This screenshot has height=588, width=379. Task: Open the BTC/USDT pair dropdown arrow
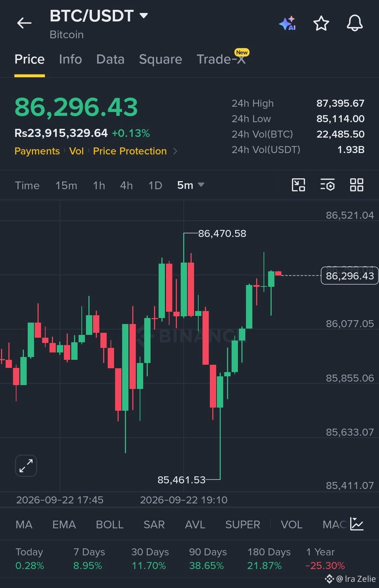point(144,16)
